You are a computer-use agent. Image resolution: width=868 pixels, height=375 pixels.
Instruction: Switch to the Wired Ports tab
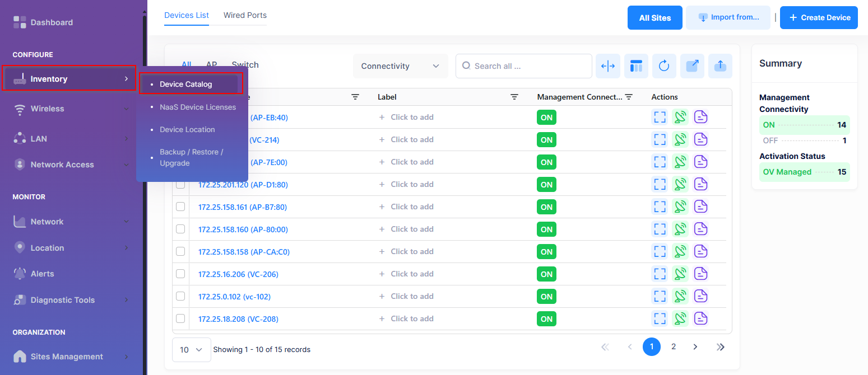245,15
